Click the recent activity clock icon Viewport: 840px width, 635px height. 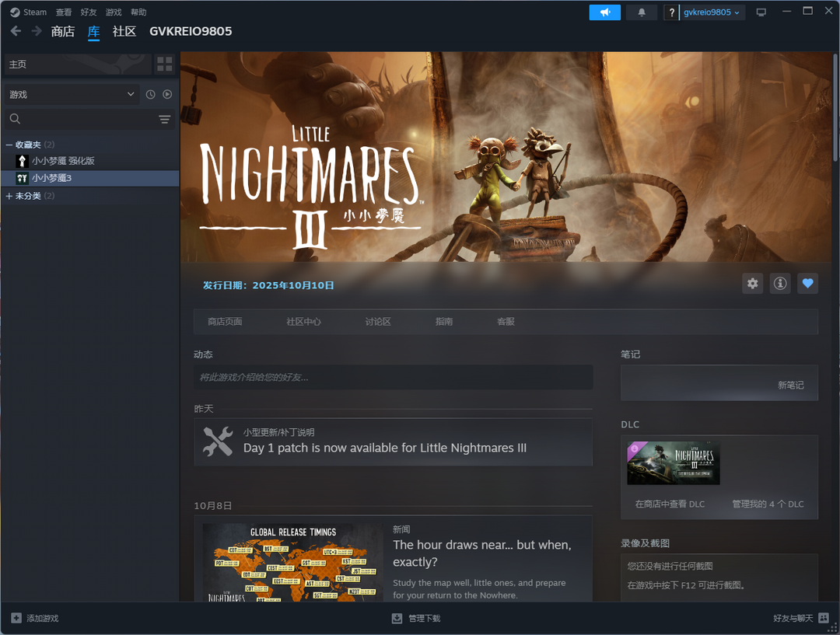coord(150,94)
